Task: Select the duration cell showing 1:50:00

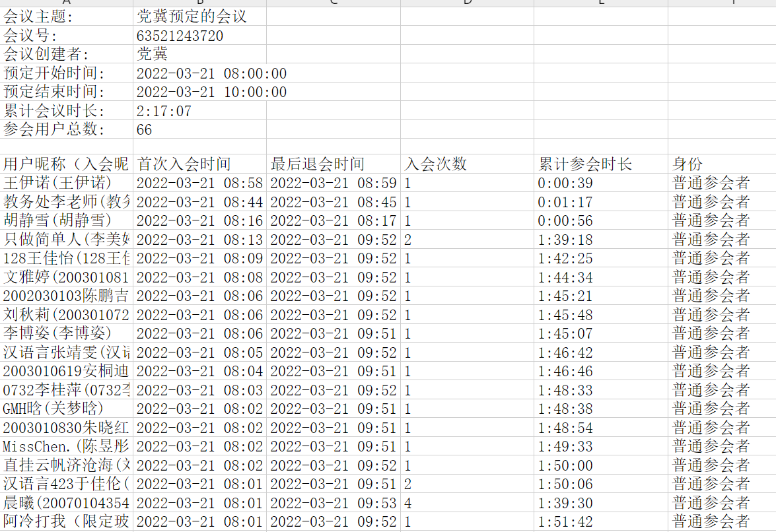Action: (600, 465)
